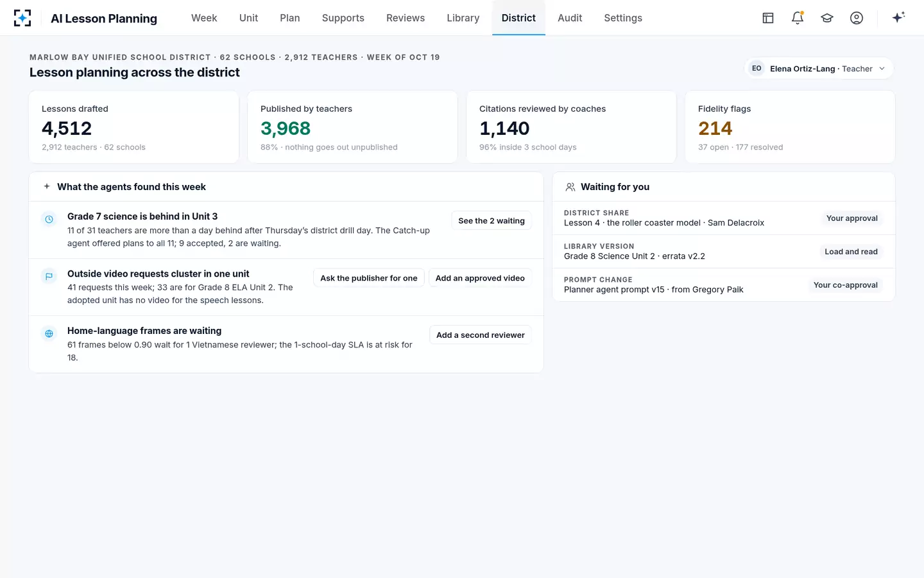Open the Library tab
The height and width of the screenshot is (578, 924).
[x=463, y=18]
